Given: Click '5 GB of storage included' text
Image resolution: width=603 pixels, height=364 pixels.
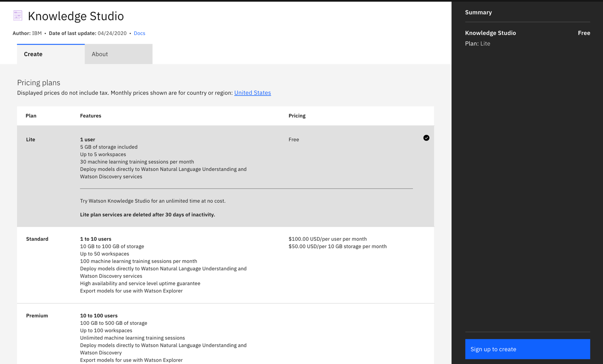Looking at the screenshot, I should click(109, 147).
